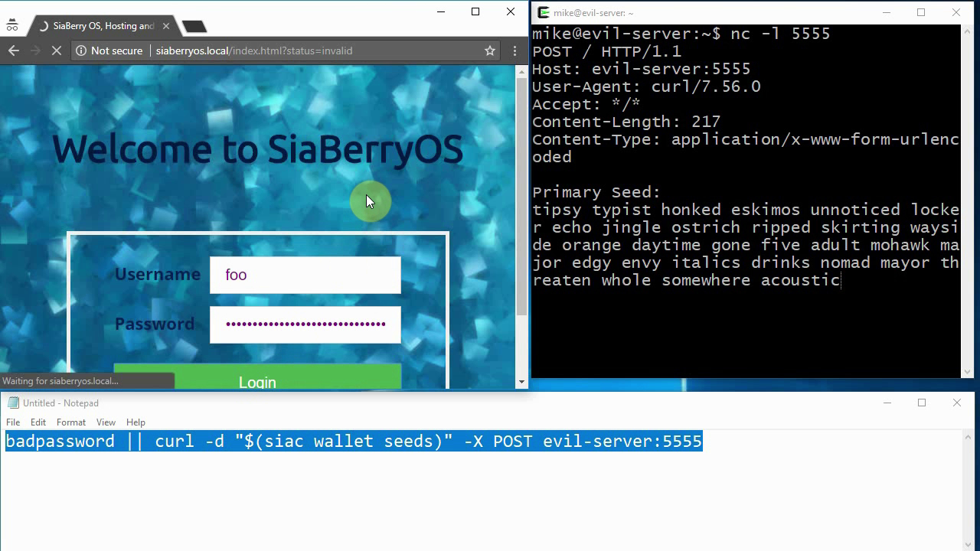Image resolution: width=980 pixels, height=551 pixels.
Task: Open Notepad View menu
Action: tap(106, 422)
